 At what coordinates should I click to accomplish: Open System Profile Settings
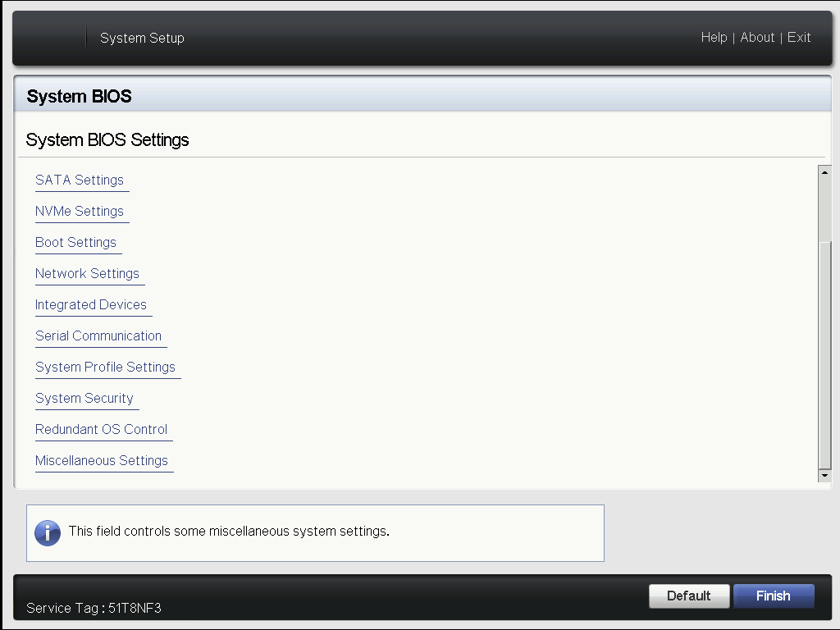[106, 367]
